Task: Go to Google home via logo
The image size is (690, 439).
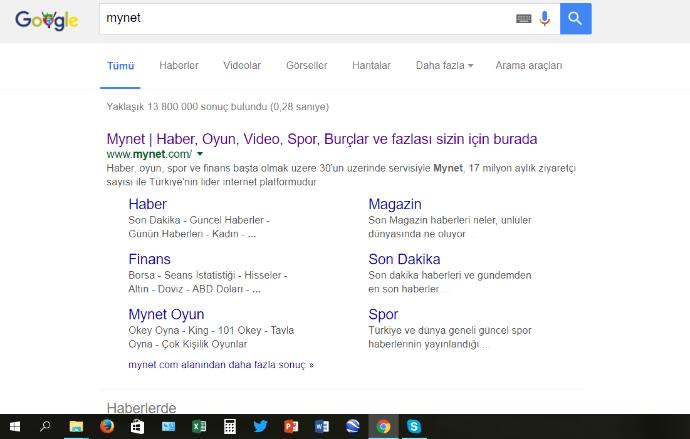Action: 46,20
